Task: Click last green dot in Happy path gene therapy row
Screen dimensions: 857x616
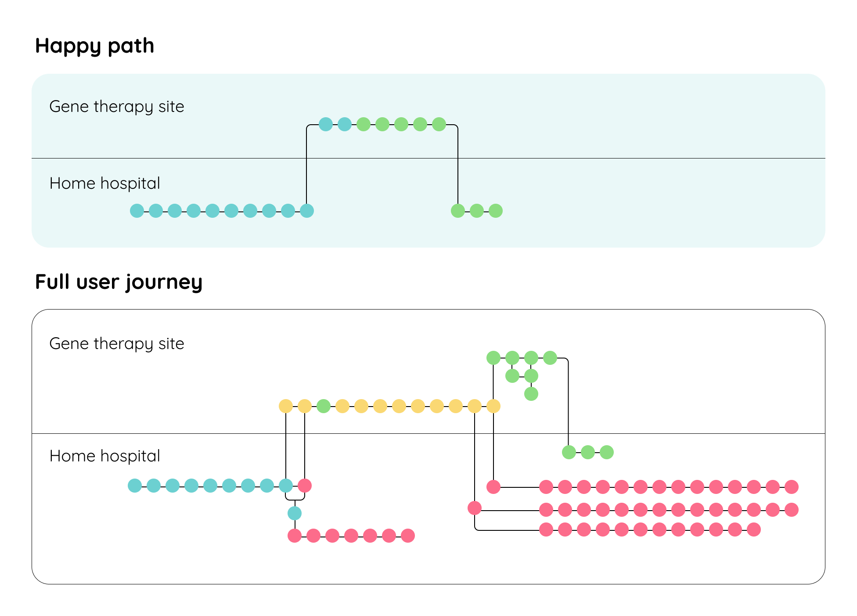Action: click(439, 124)
